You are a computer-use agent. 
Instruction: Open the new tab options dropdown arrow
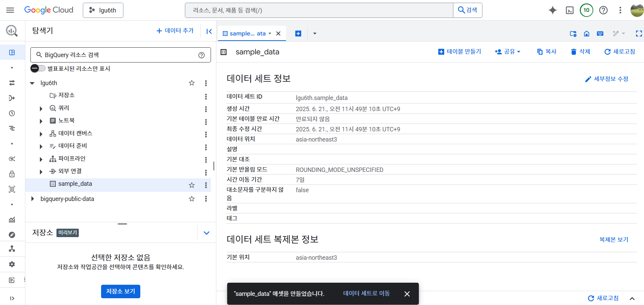[x=315, y=33]
